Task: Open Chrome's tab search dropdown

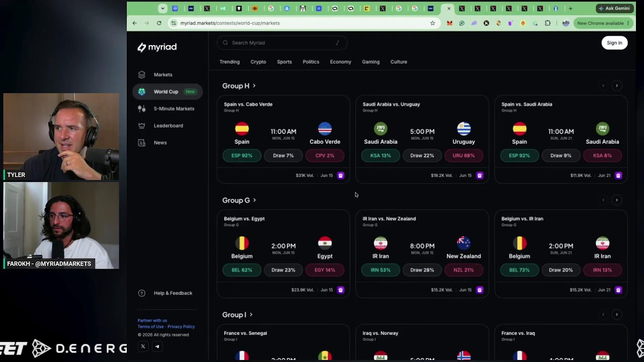Action: (163, 9)
